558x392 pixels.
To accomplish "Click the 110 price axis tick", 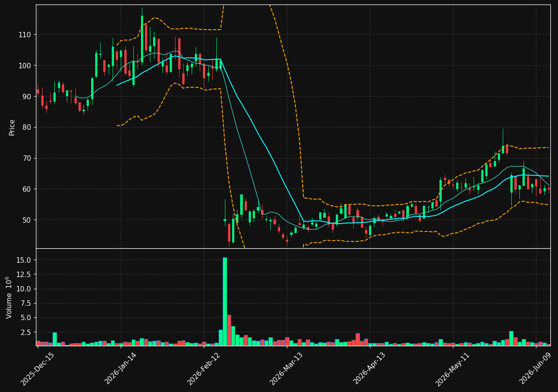I will click(x=25, y=35).
